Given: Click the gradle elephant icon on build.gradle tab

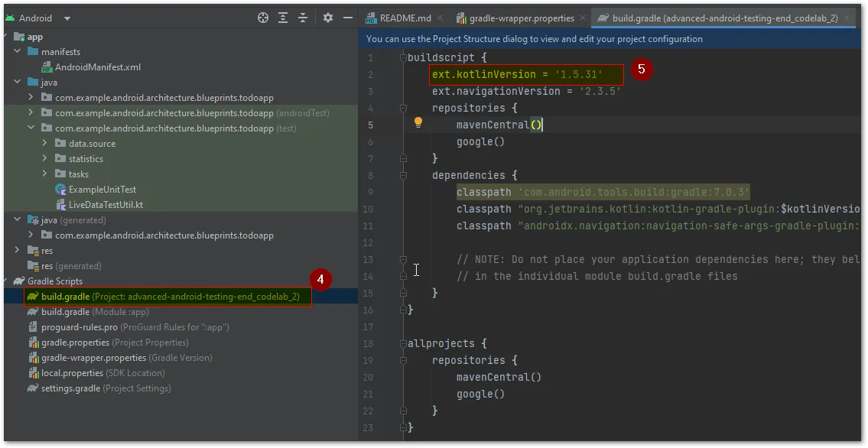Looking at the screenshot, I should point(603,18).
